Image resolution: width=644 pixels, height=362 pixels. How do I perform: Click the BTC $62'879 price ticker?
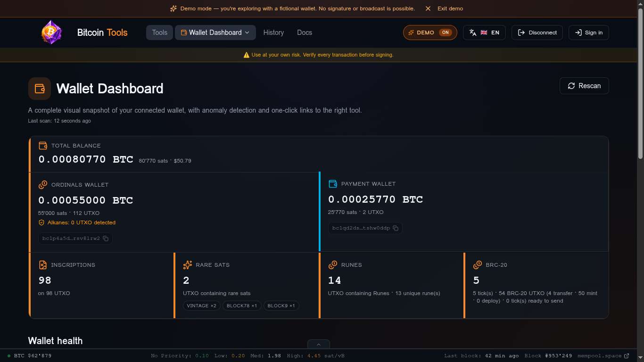pos(33,356)
